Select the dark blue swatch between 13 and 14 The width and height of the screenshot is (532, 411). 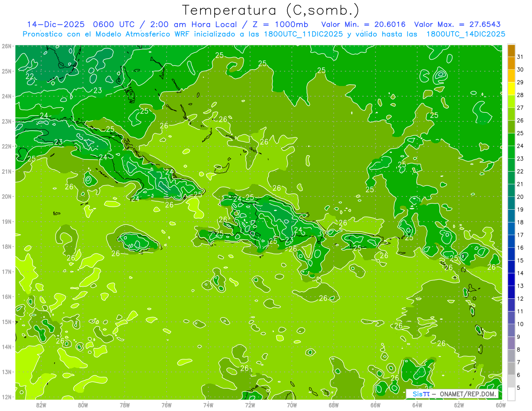pos(511,279)
